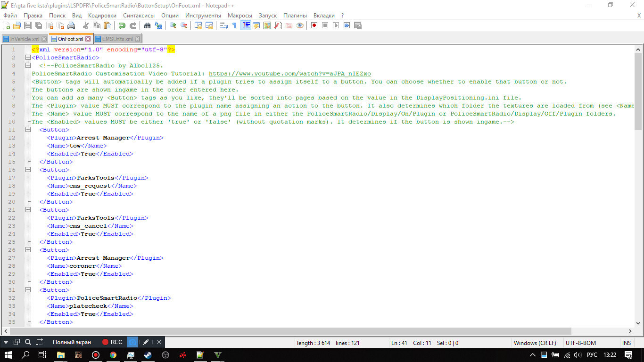Image resolution: width=644 pixels, height=362 pixels.
Task: Collapse the Button block at line 26
Action: [28, 250]
